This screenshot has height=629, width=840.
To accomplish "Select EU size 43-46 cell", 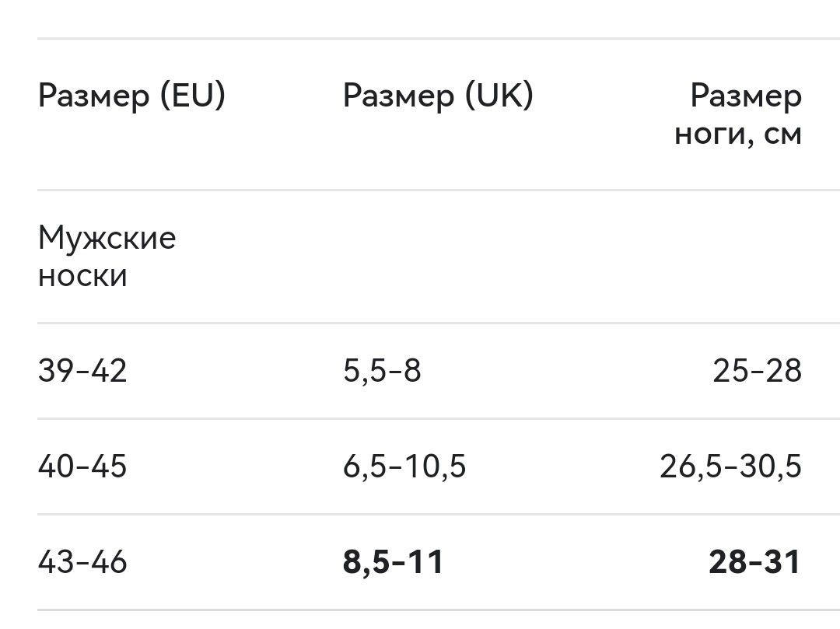I will coord(82,562).
